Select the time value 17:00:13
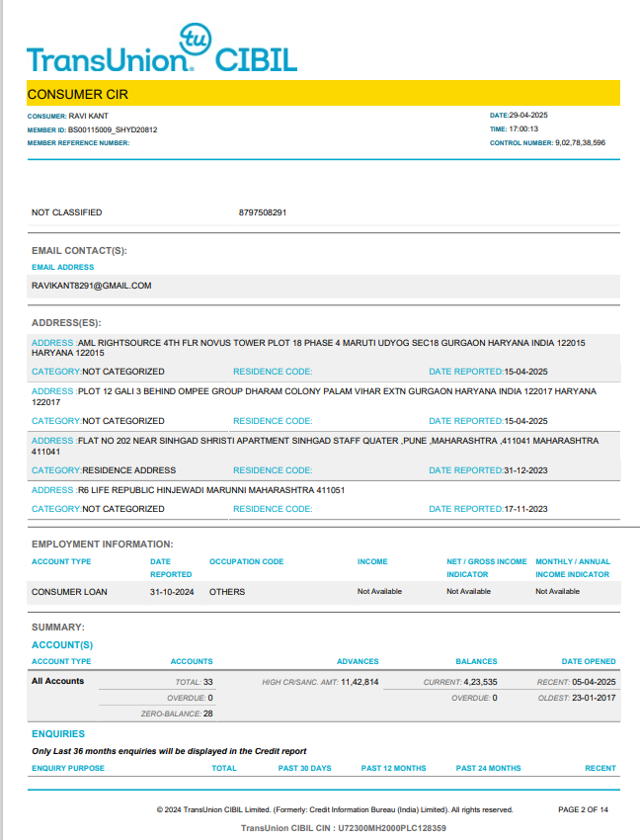This screenshot has width=640, height=840. [x=523, y=129]
